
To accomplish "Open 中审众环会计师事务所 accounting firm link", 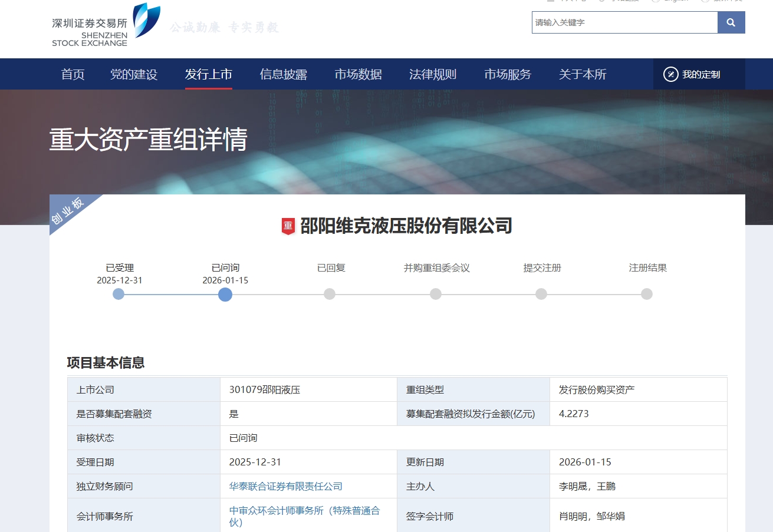I will 304,516.
